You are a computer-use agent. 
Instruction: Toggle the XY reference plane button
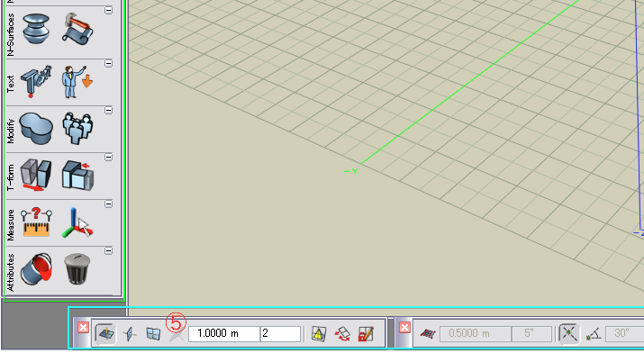105,333
